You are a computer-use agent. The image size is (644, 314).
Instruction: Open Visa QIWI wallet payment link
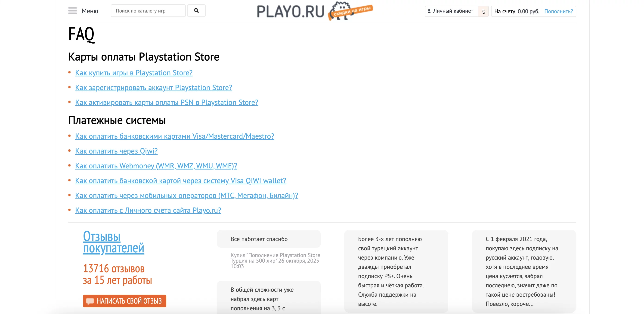pyautogui.click(x=180, y=181)
